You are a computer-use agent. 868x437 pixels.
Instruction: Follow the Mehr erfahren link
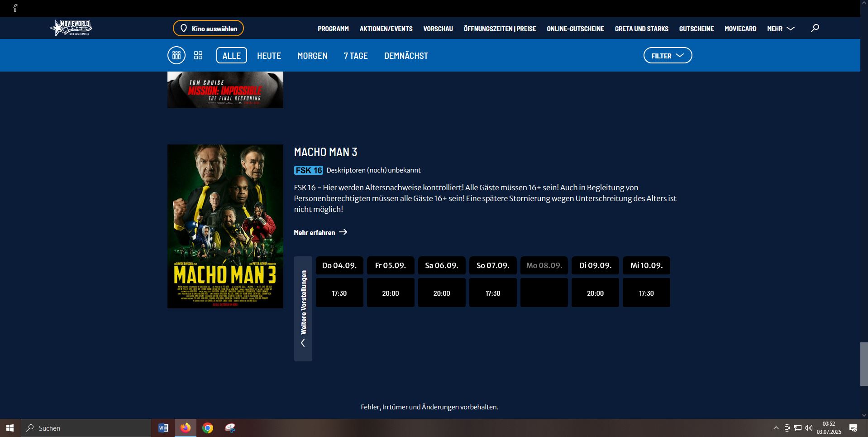pos(320,232)
